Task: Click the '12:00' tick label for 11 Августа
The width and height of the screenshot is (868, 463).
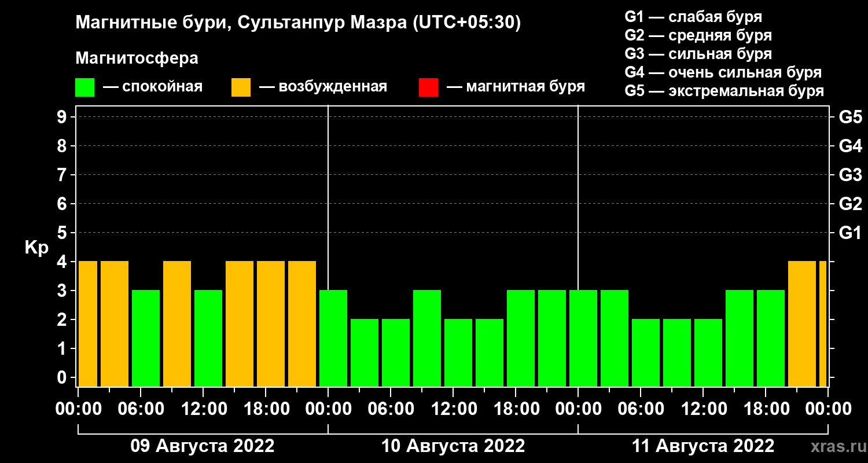Action: tap(703, 409)
